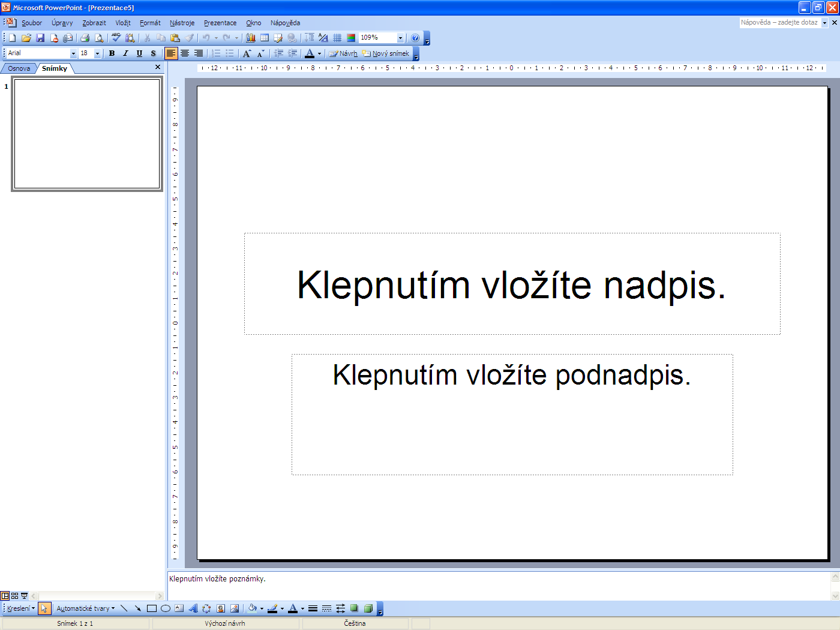Insert WordArt
Viewport: 840px width, 630px height.
[193, 608]
